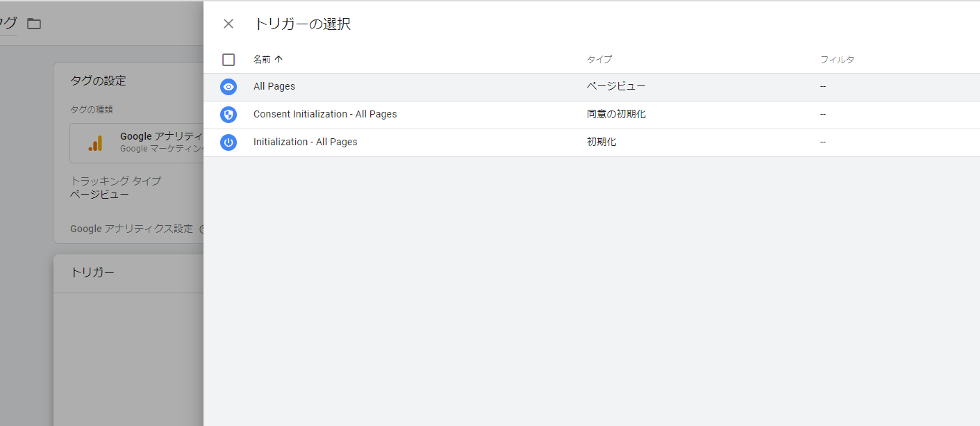The height and width of the screenshot is (426, 980).
Task: Select the Consent Initialization - All Pages trigger
Action: click(x=325, y=114)
